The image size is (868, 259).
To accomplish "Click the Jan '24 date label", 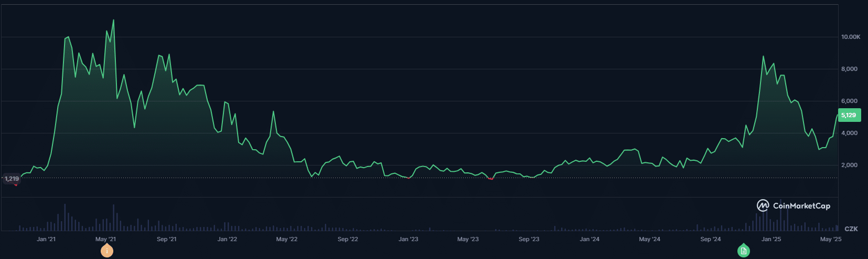I will [x=590, y=239].
